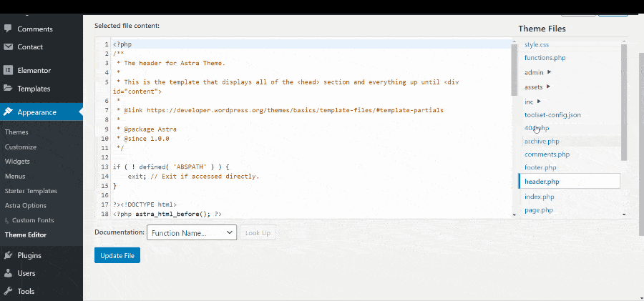Click the Users person icon
Image resolution: width=644 pixels, height=301 pixels.
[8, 273]
